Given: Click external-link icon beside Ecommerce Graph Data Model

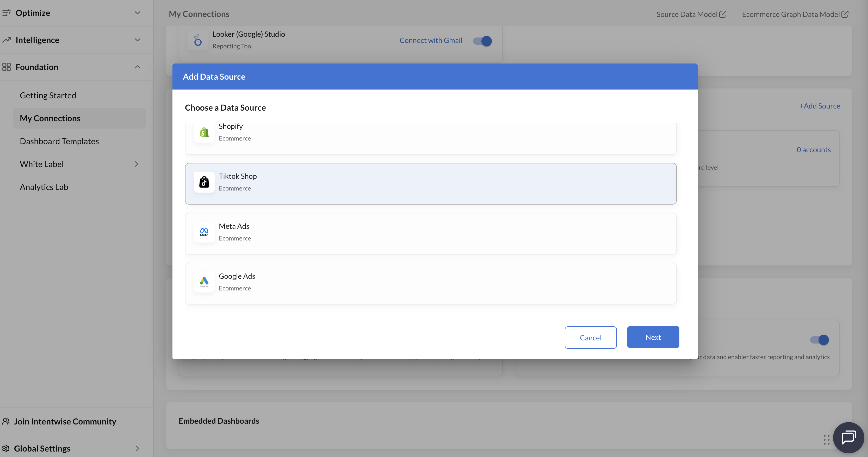Looking at the screenshot, I should coord(845,14).
